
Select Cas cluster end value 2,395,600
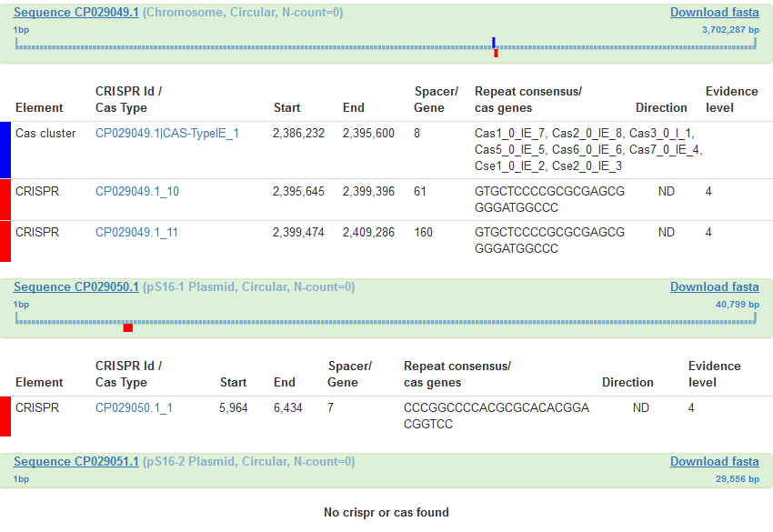click(368, 133)
